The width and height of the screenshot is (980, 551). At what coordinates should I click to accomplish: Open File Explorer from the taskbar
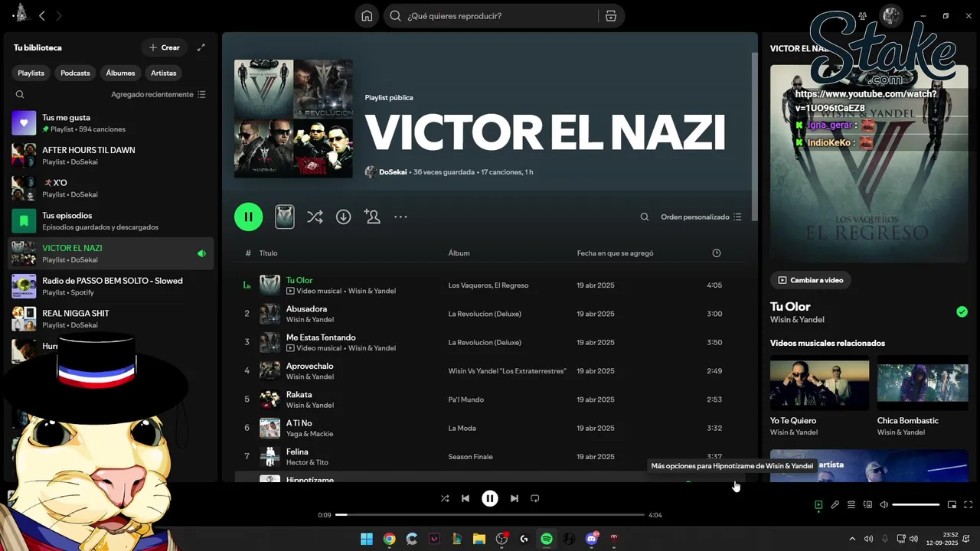[x=479, y=539]
